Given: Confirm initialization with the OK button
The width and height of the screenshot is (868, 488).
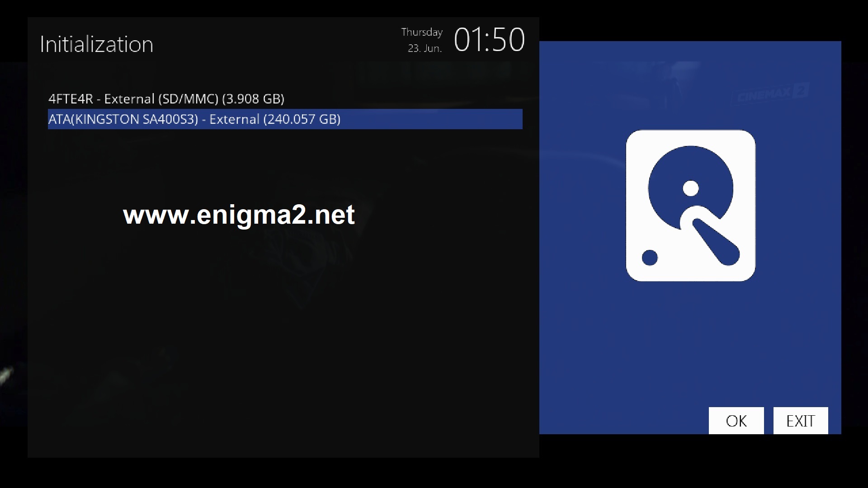Looking at the screenshot, I should pyautogui.click(x=736, y=421).
